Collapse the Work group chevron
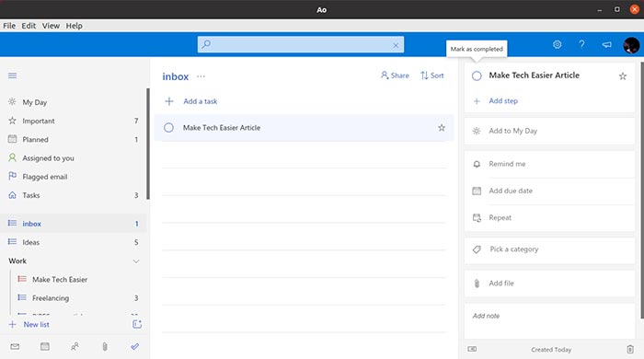 click(136, 261)
